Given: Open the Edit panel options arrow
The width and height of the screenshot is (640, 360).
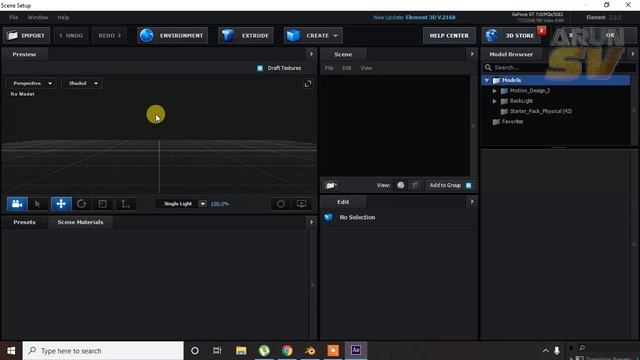Looking at the screenshot, I should (472, 202).
